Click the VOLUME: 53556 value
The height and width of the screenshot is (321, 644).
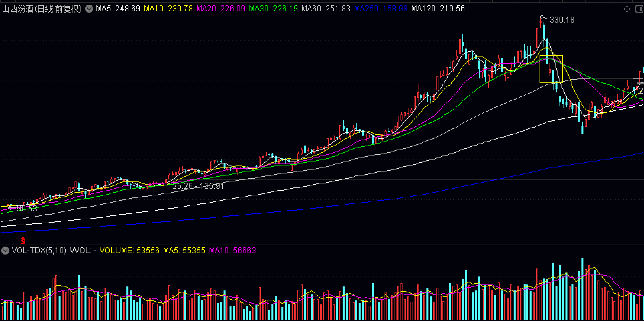130,251
